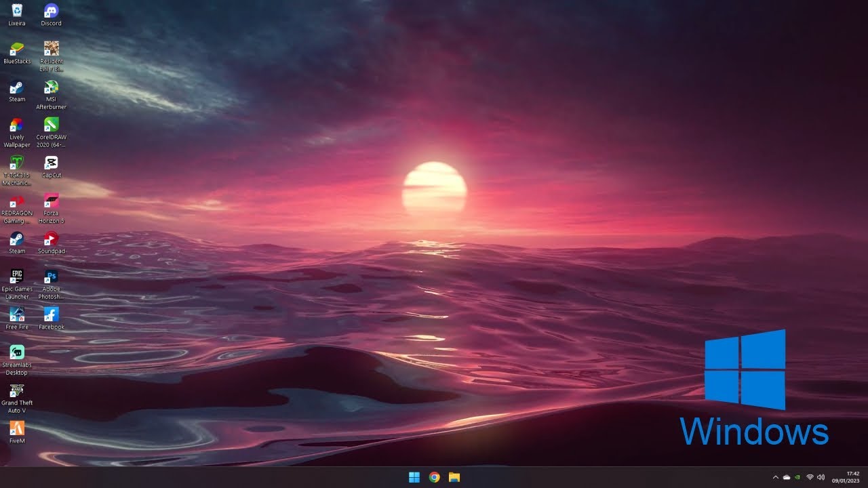Open the Wi-Fi network tray icon
Image resolution: width=868 pixels, height=488 pixels.
point(810,477)
